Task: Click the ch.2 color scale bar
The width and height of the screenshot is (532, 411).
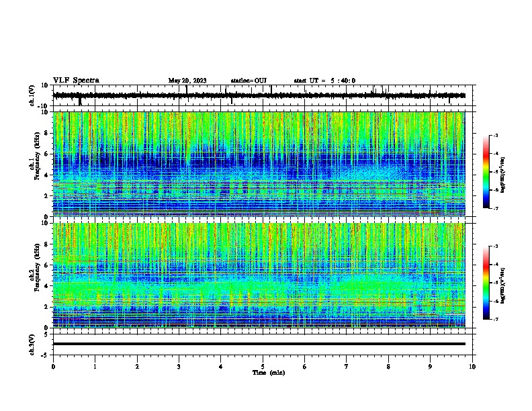Action: (486, 283)
